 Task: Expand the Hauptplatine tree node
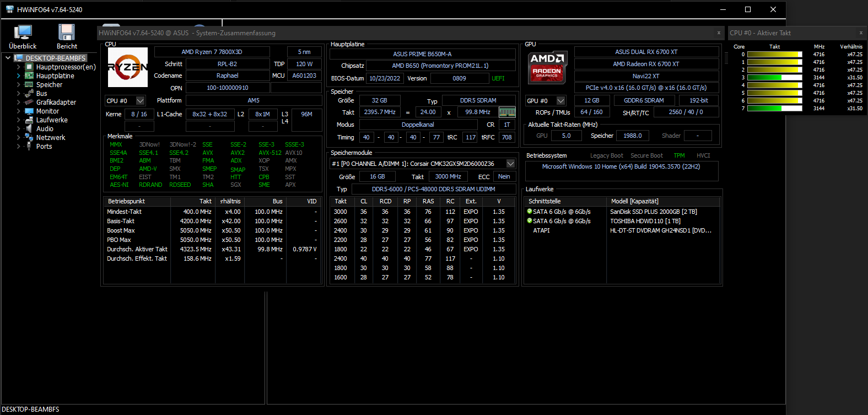(18, 76)
